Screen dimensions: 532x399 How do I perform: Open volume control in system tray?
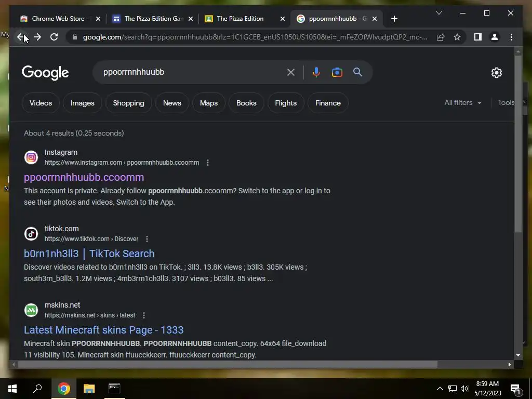coord(464,389)
